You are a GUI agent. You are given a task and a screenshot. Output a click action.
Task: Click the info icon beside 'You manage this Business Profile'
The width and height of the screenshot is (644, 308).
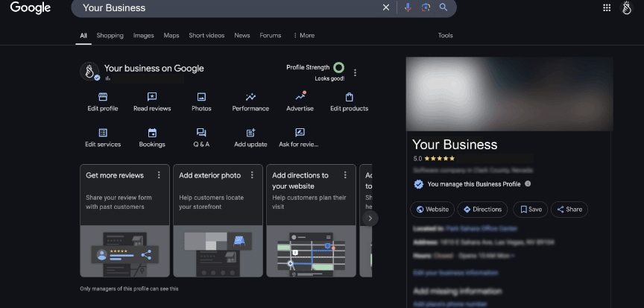tap(528, 184)
